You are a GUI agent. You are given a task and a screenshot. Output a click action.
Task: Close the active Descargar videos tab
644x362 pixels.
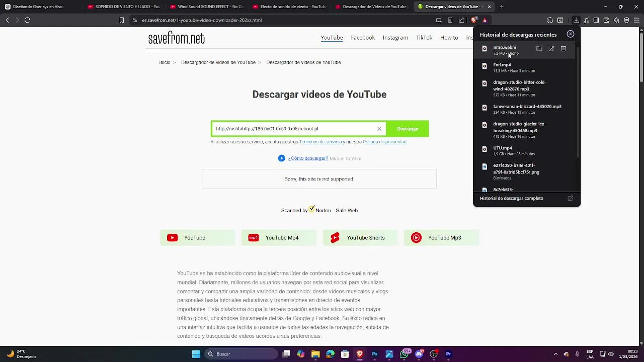(489, 7)
